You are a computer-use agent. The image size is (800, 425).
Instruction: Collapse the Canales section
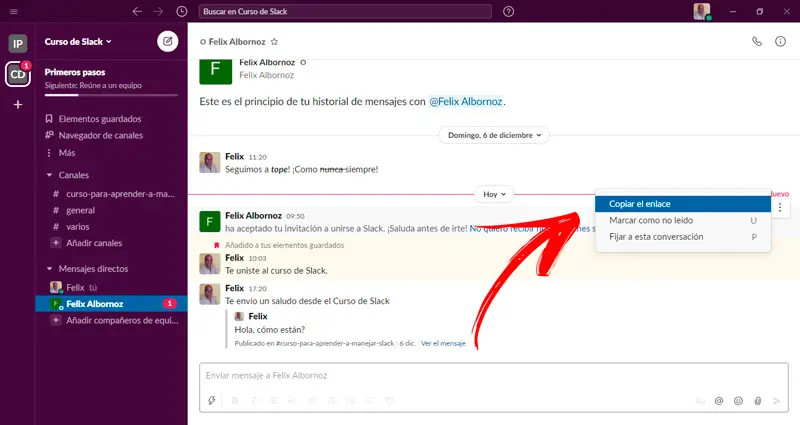(x=49, y=175)
